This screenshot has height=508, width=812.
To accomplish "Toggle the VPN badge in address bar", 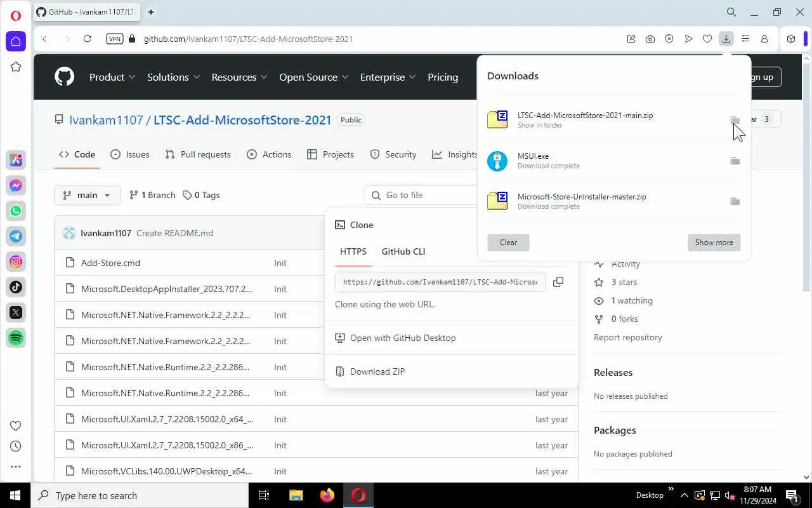I will pyautogui.click(x=114, y=39).
